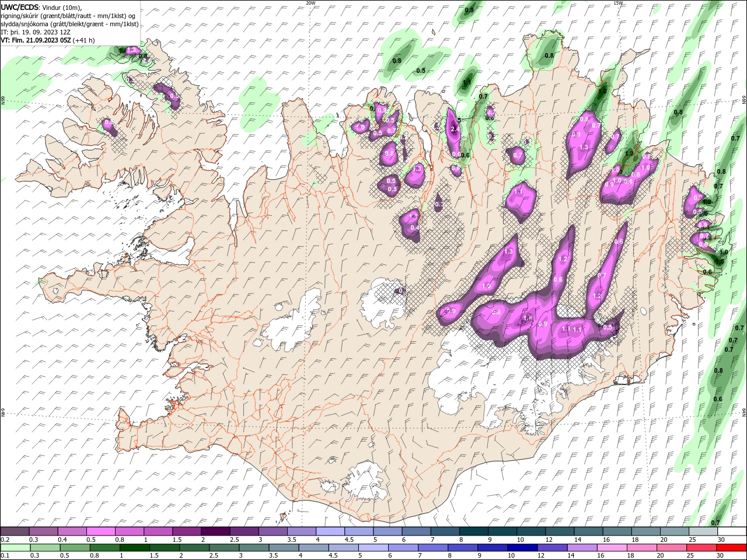Select the lilac 14 rain legend swatch
747x560 pixels.
tap(582, 548)
